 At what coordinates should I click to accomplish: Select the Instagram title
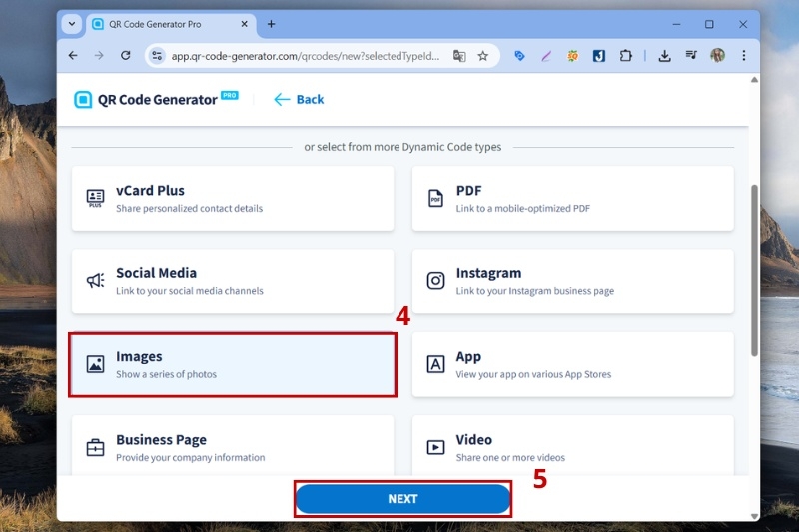pyautogui.click(x=488, y=273)
